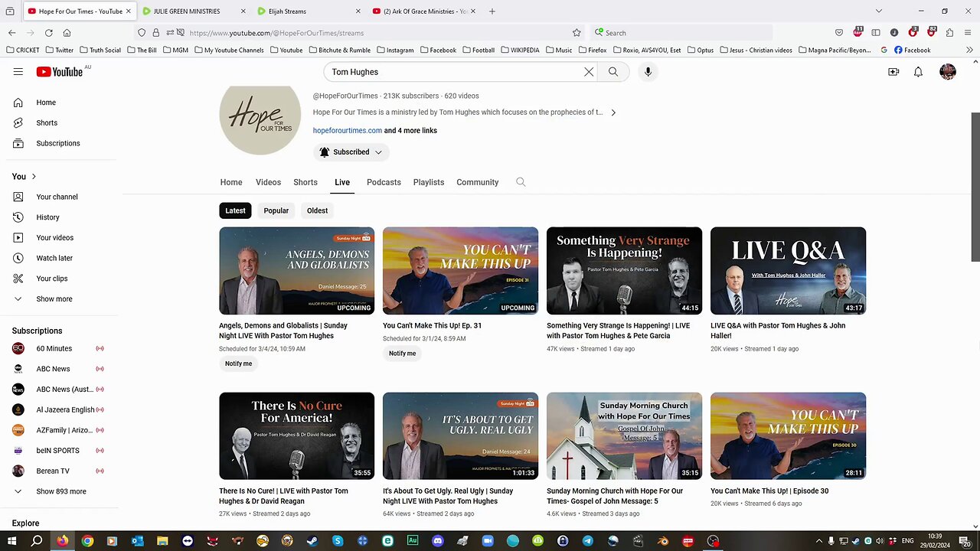Toggle Notify me for Ep. 31 stream
This screenshot has height=551, width=980.
coord(402,354)
